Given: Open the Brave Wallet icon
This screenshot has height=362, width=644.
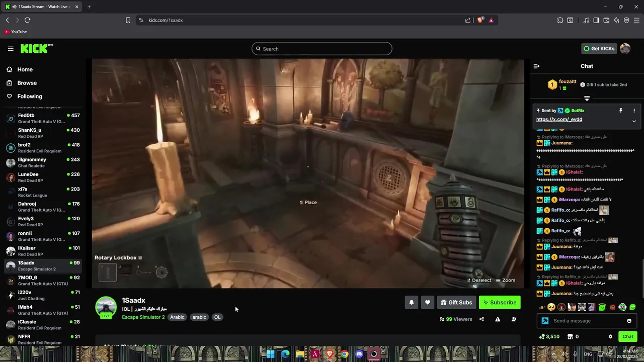Looking at the screenshot, I should (606, 20).
